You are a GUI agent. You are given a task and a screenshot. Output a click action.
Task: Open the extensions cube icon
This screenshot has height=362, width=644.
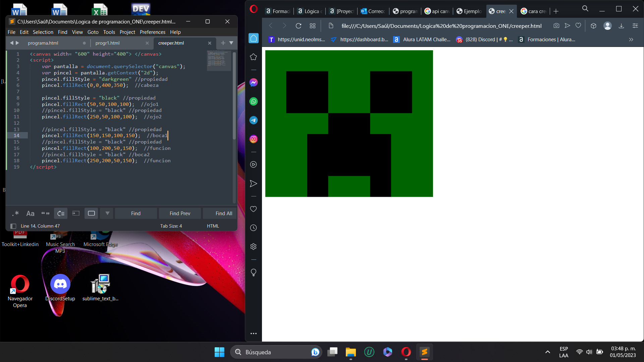pyautogui.click(x=593, y=26)
